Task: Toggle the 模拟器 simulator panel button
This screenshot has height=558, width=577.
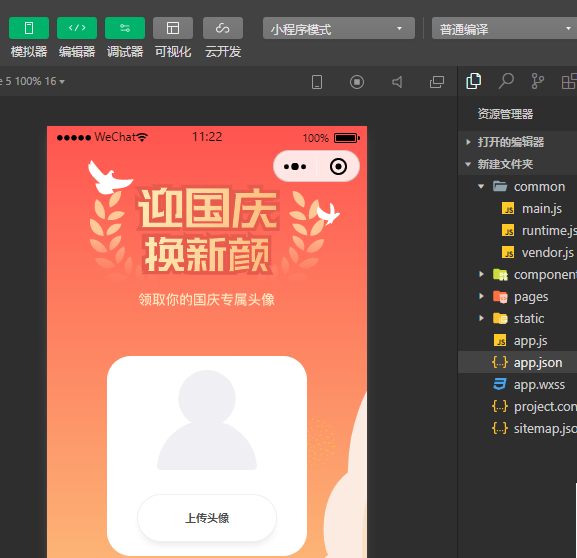Action: pyautogui.click(x=29, y=28)
